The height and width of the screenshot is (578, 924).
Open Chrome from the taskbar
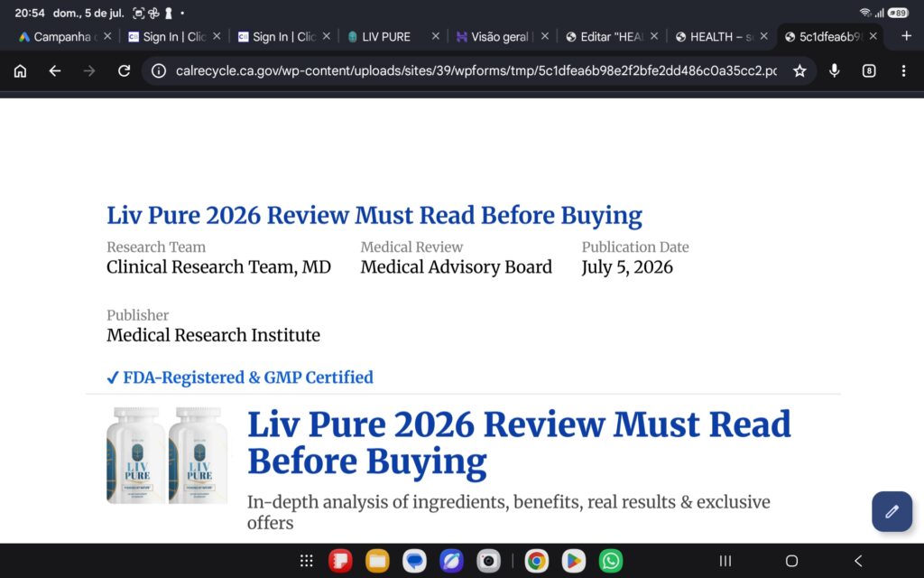pyautogui.click(x=536, y=561)
